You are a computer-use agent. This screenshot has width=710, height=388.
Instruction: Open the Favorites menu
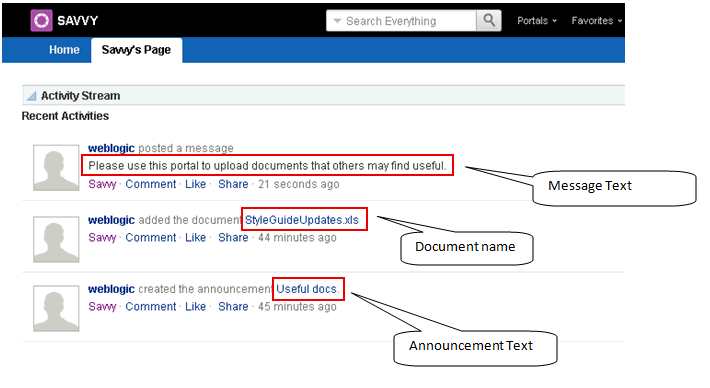coord(596,21)
